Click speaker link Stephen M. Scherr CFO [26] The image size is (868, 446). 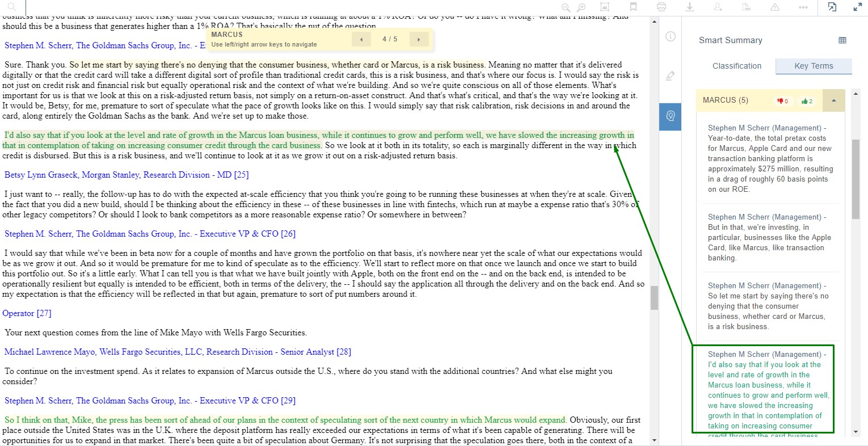coord(150,234)
